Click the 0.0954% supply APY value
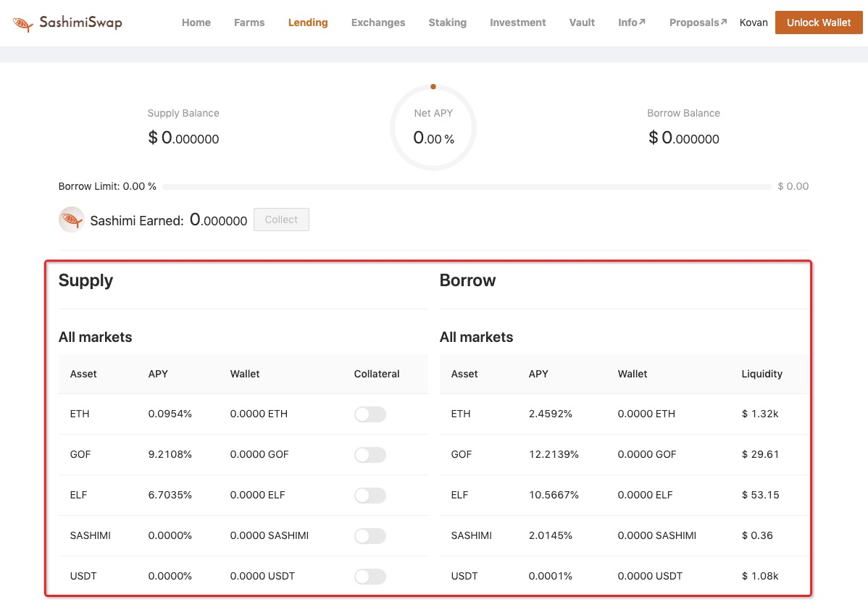Screen dimensions: 868x610 [x=170, y=414]
